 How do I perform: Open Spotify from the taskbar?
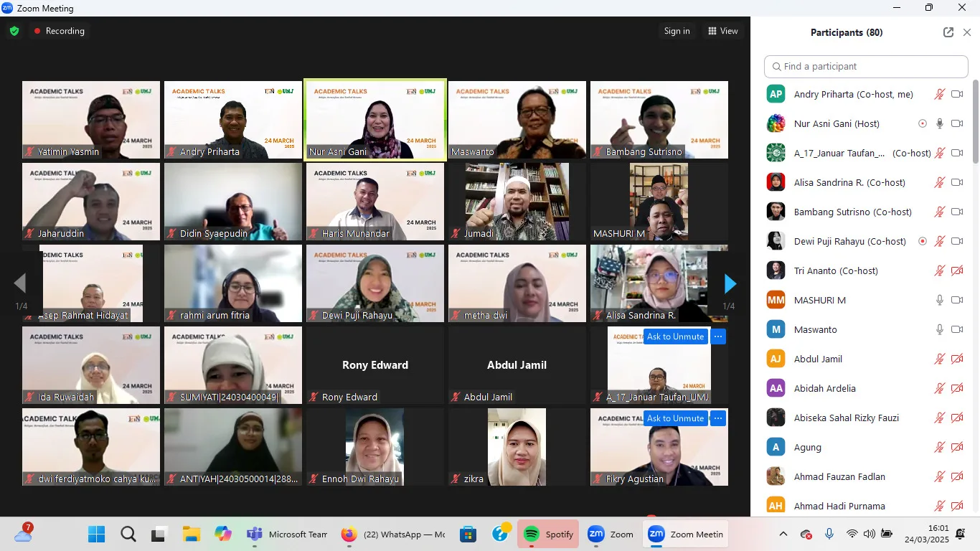click(549, 534)
